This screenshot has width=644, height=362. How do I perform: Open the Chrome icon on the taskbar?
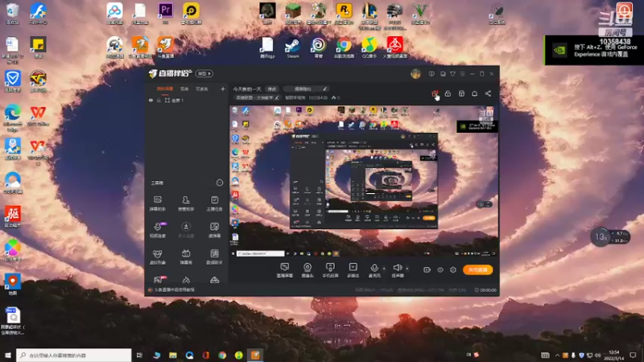(222, 355)
